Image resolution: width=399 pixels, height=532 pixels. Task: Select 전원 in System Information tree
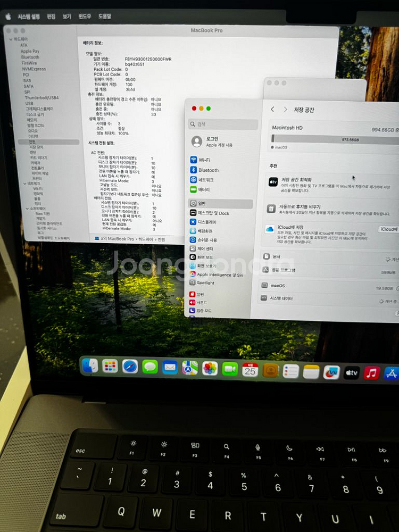(48, 142)
